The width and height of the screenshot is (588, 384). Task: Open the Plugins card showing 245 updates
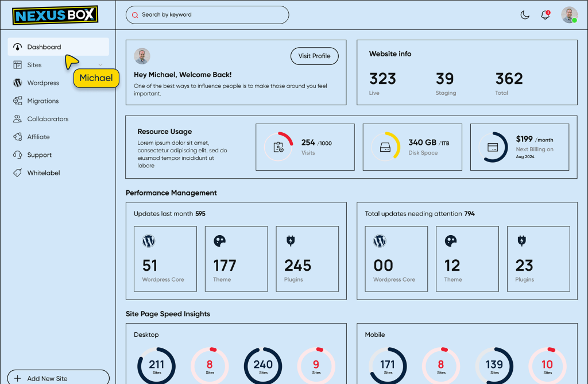tap(307, 259)
